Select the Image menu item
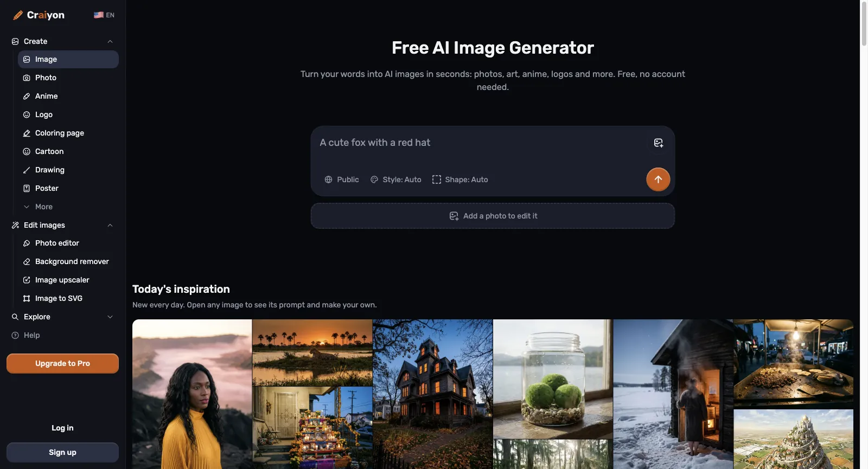 [68, 60]
